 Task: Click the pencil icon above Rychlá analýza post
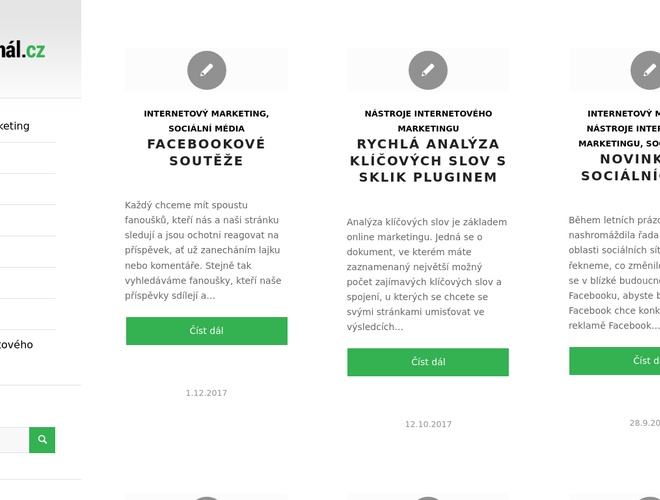click(x=428, y=70)
